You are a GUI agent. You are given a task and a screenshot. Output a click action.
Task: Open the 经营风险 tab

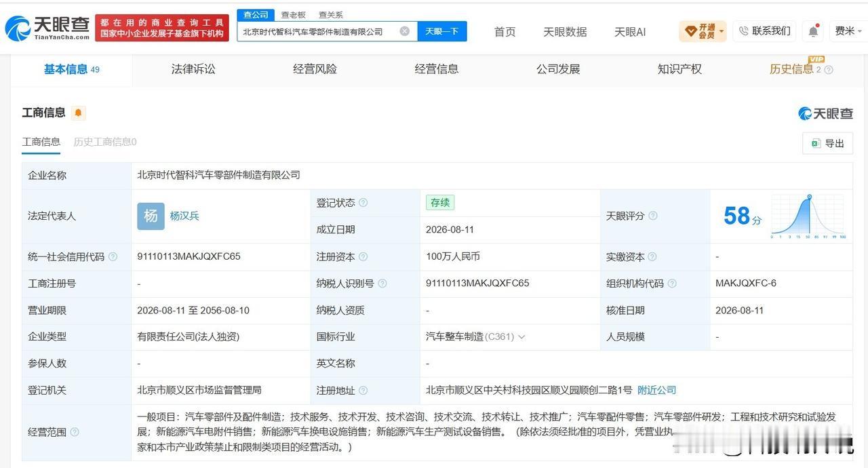tap(315, 69)
